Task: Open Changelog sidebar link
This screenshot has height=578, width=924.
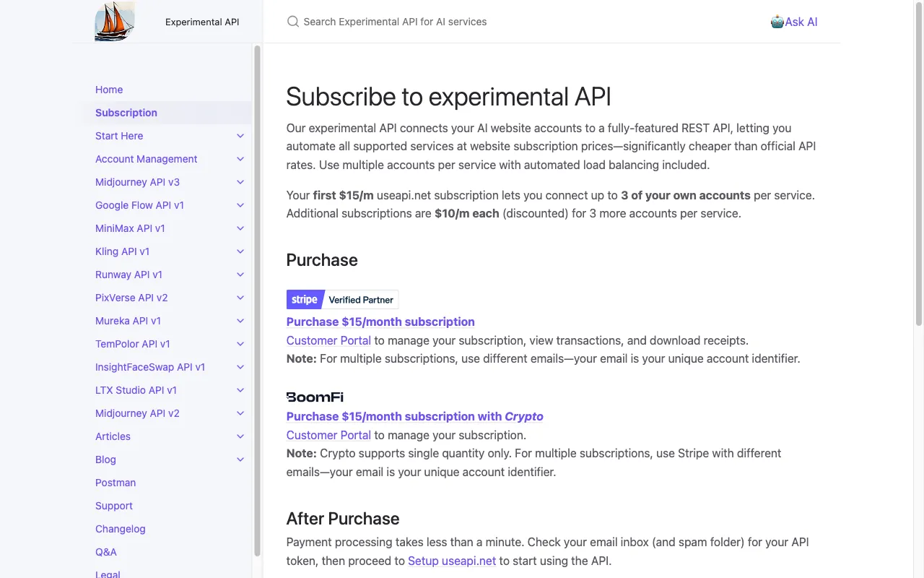Action: click(121, 529)
